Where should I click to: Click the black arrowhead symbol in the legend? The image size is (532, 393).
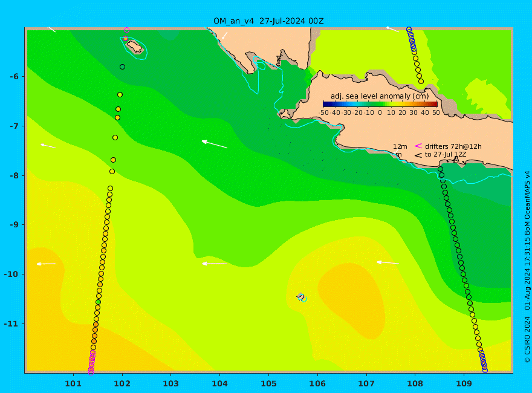418,155
